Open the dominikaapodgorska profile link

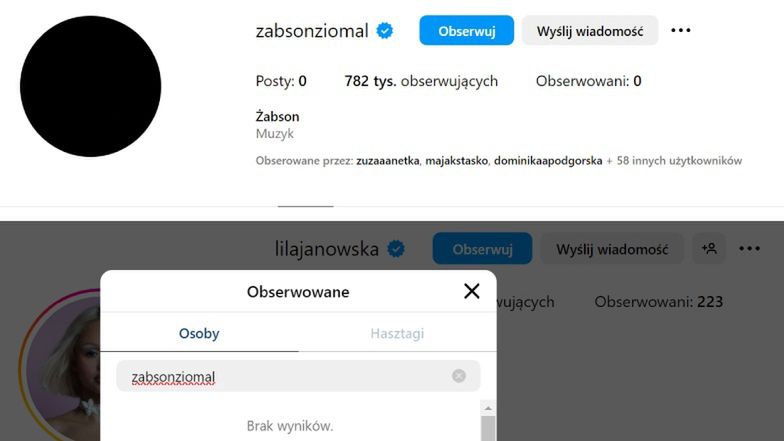tap(547, 160)
